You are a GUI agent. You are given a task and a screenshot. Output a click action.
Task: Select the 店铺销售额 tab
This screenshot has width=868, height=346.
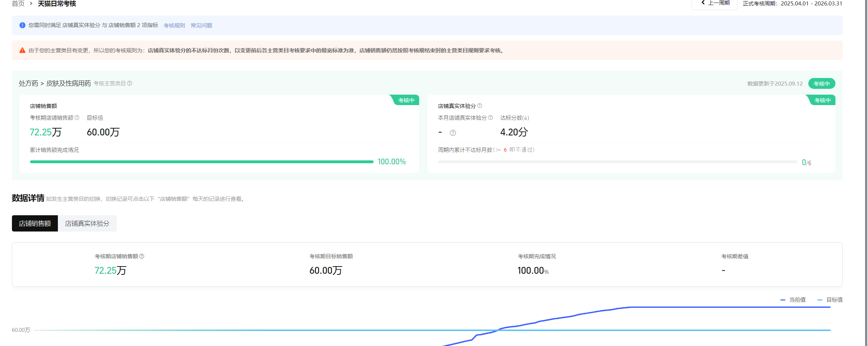point(35,224)
